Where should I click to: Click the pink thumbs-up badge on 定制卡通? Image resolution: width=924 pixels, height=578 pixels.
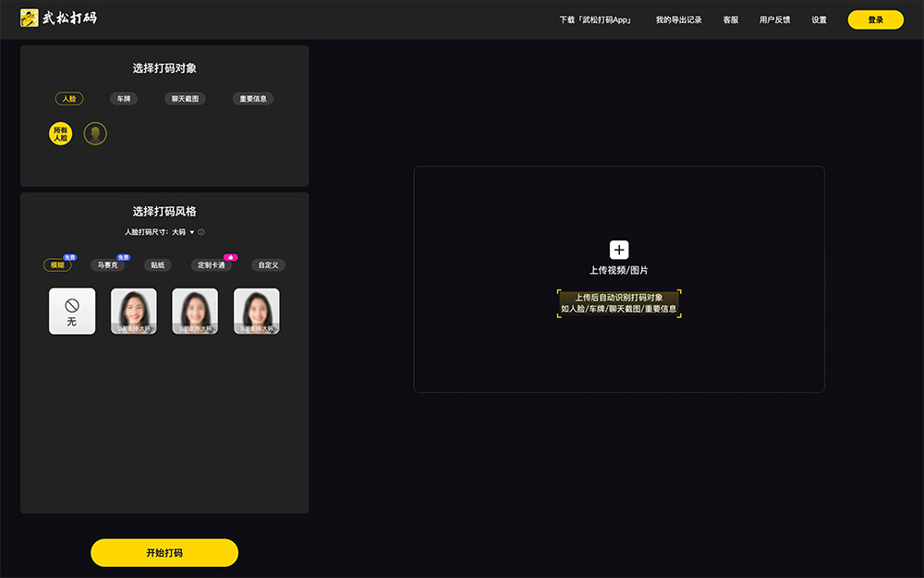click(231, 257)
